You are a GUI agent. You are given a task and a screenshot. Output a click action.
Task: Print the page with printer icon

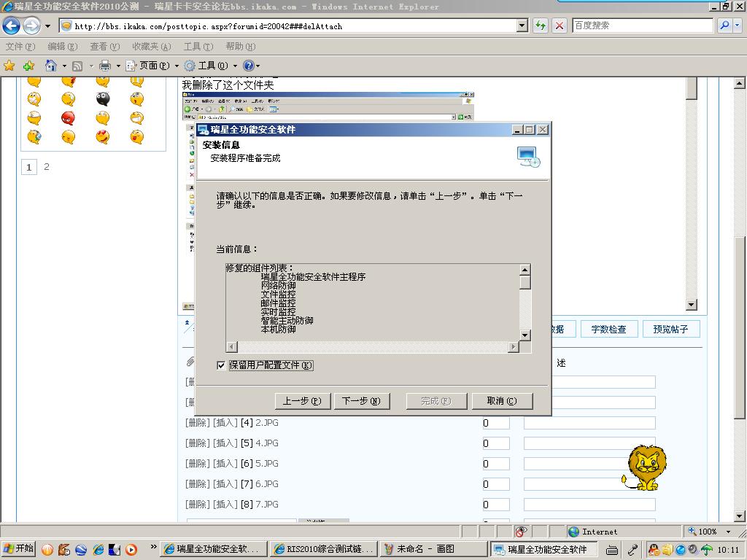coord(105,66)
